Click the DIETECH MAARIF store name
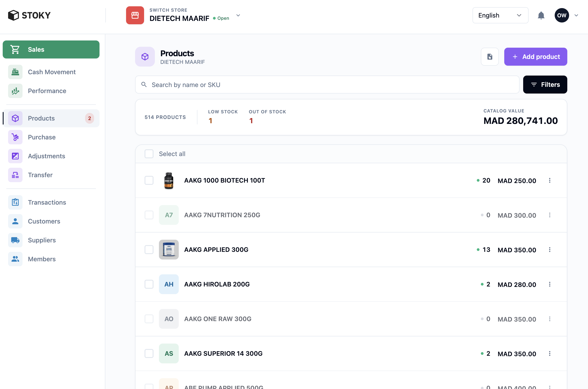This screenshot has width=588, height=389. point(179,18)
